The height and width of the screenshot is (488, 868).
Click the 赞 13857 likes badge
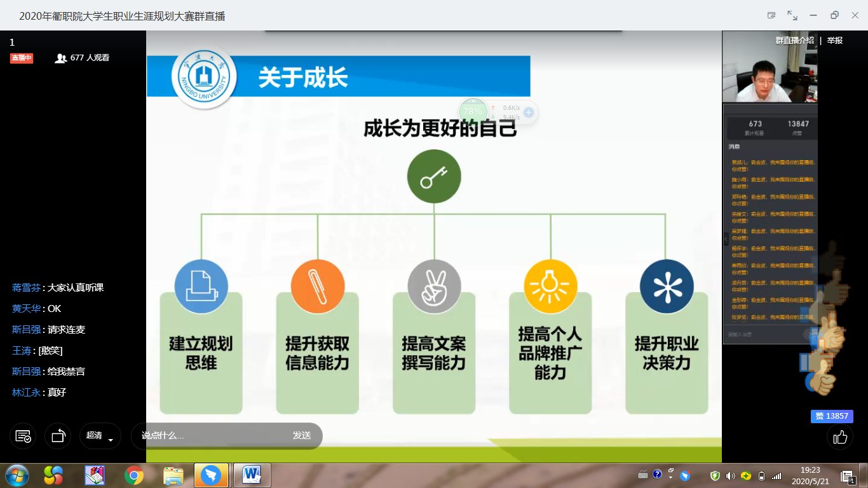831,416
